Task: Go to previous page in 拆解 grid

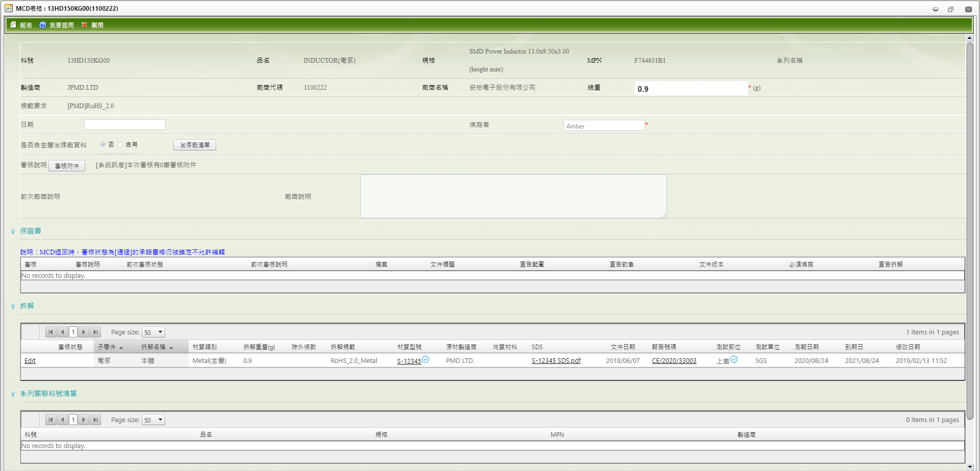Action: point(62,332)
